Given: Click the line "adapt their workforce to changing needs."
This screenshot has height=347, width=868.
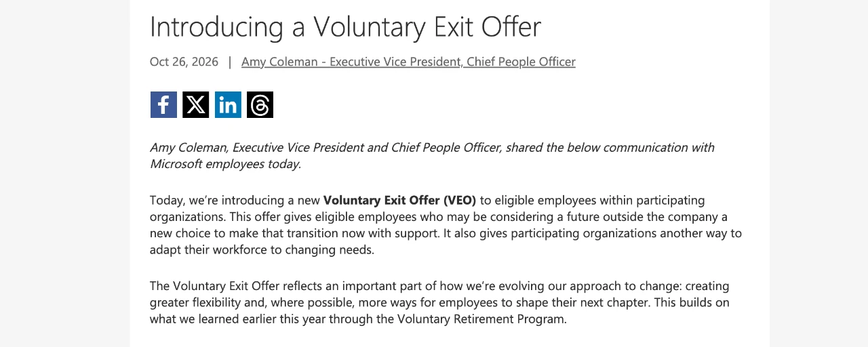Looking at the screenshot, I should [262, 249].
